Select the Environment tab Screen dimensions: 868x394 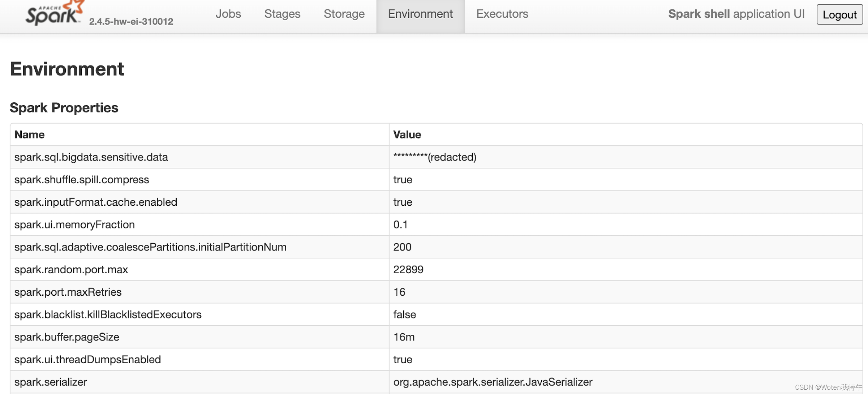(420, 14)
